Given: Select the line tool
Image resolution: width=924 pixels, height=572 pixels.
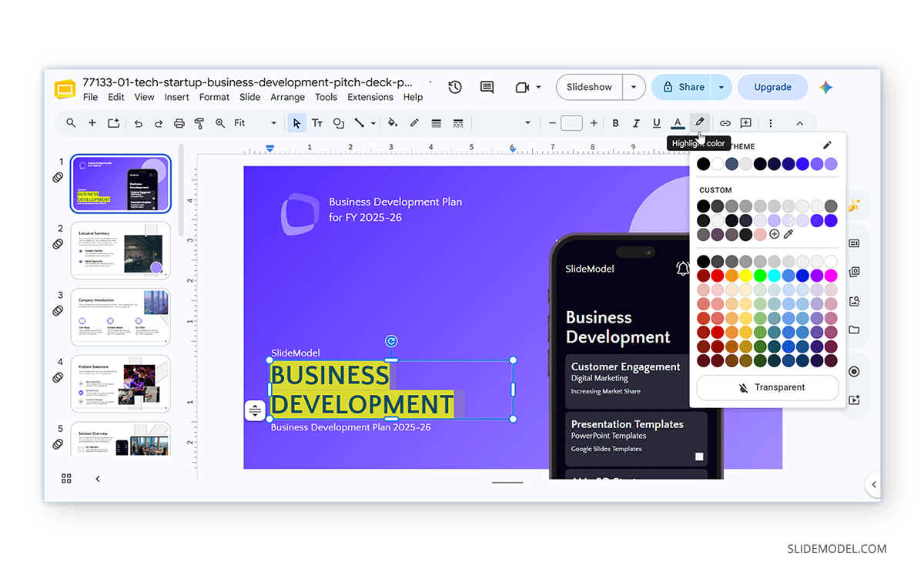Looking at the screenshot, I should click(x=359, y=123).
